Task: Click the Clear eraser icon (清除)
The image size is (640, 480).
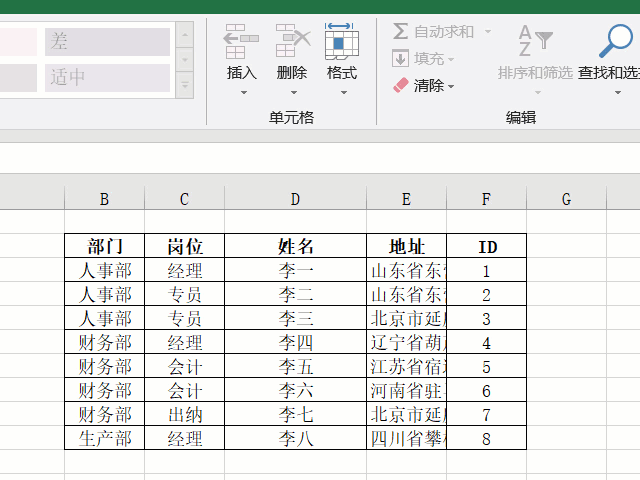Action: click(401, 85)
